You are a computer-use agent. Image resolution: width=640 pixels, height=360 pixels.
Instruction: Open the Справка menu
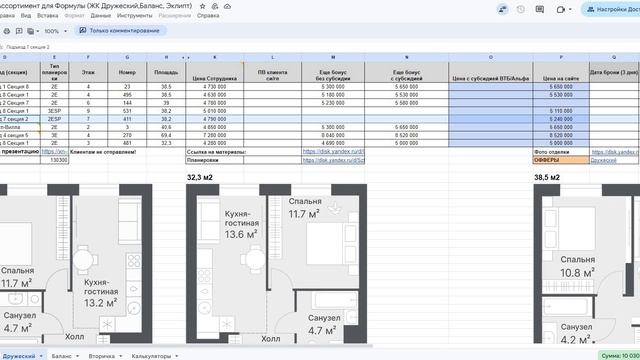click(208, 16)
